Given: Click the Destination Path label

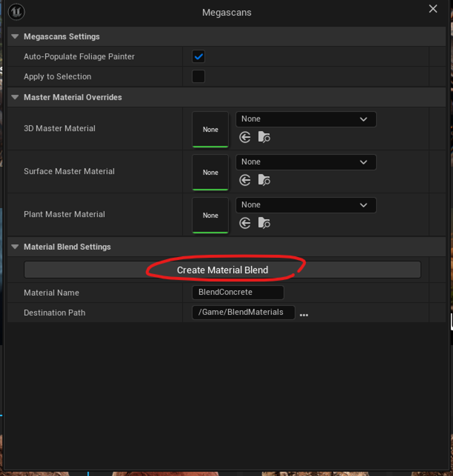Looking at the screenshot, I should [x=54, y=312].
